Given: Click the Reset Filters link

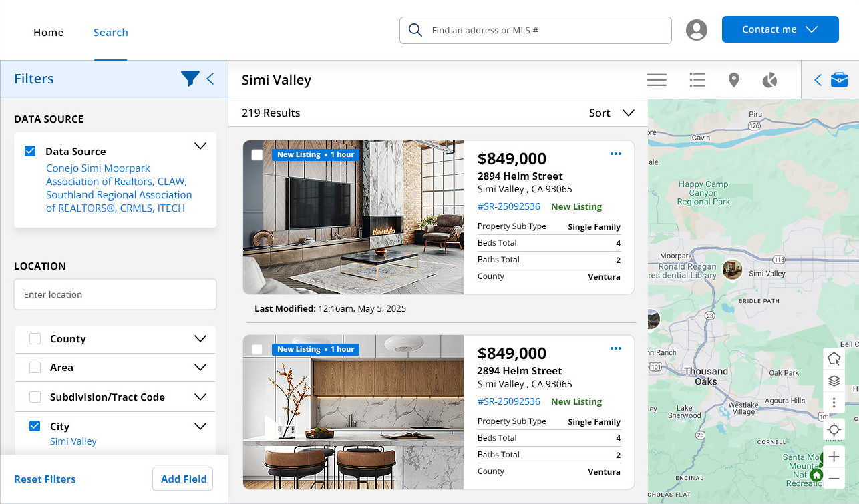Looking at the screenshot, I should pos(45,479).
